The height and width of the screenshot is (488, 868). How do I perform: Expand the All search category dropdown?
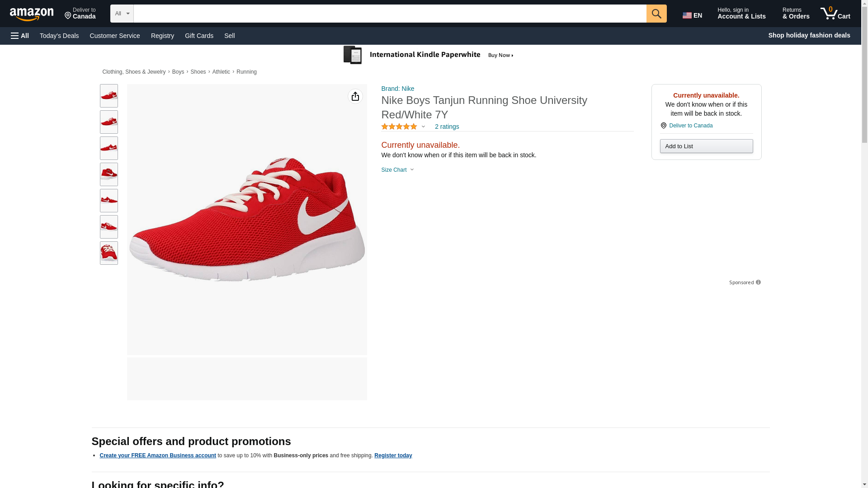(122, 14)
